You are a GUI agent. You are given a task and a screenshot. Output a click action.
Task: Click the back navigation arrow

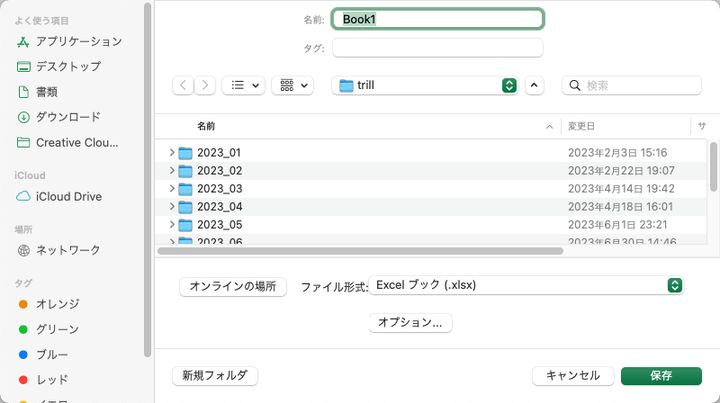click(183, 86)
